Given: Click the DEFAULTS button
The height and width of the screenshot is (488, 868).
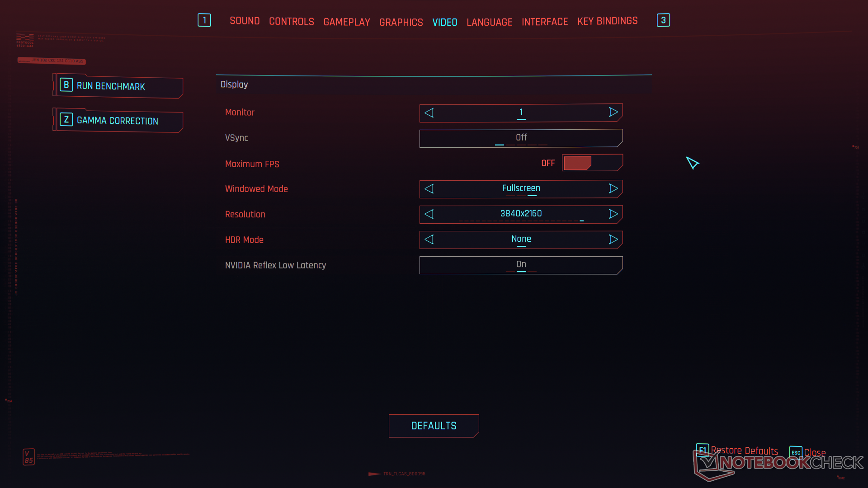Looking at the screenshot, I should 434,426.
